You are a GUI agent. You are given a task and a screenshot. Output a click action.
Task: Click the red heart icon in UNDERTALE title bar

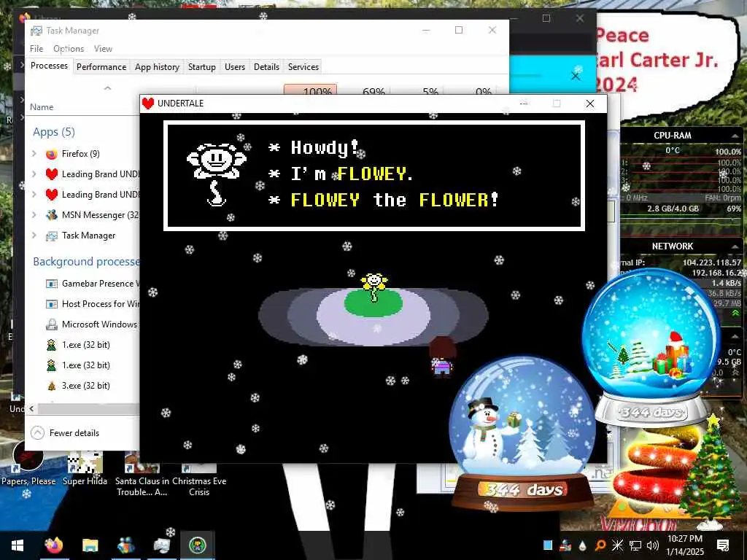coord(148,104)
